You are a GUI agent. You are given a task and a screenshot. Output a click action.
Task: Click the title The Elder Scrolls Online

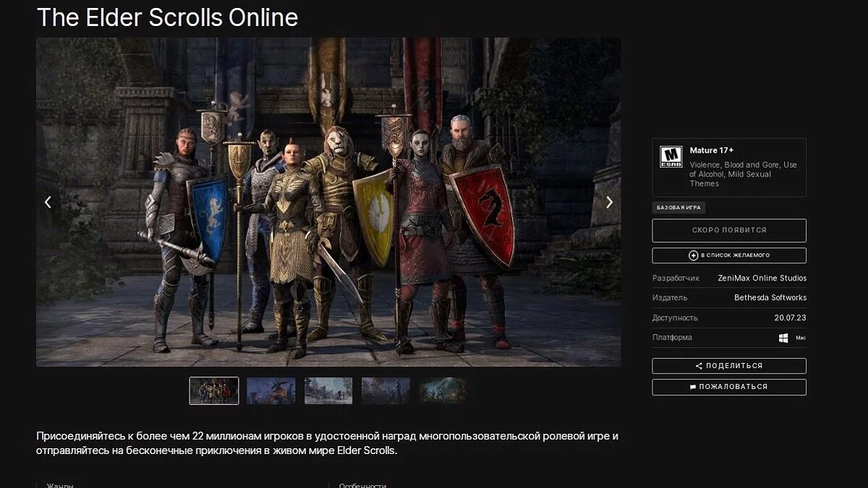(167, 17)
